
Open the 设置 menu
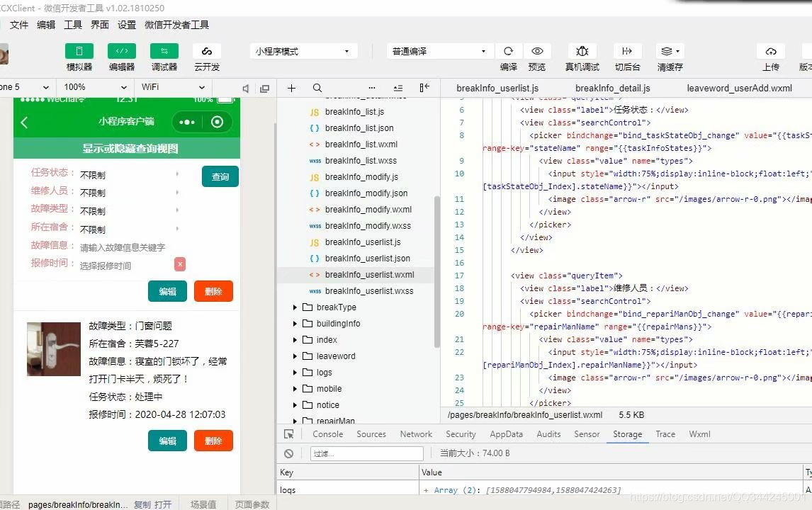click(x=127, y=25)
